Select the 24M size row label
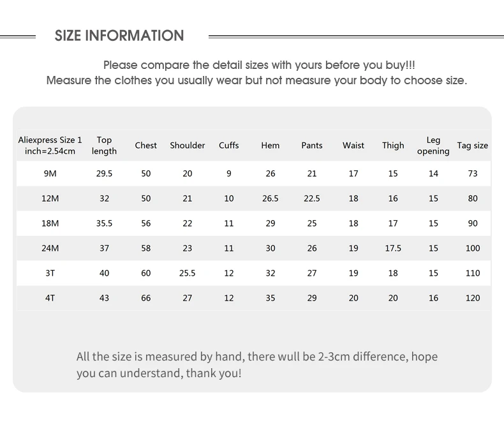This screenshot has height=425, width=504. click(50, 248)
